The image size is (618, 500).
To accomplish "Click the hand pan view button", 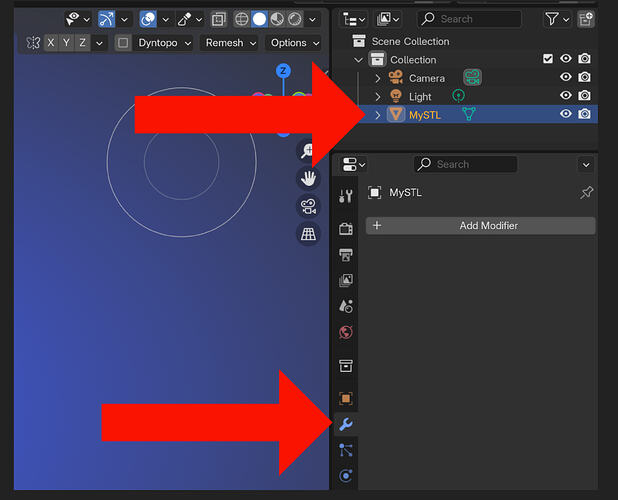I will 308,178.
